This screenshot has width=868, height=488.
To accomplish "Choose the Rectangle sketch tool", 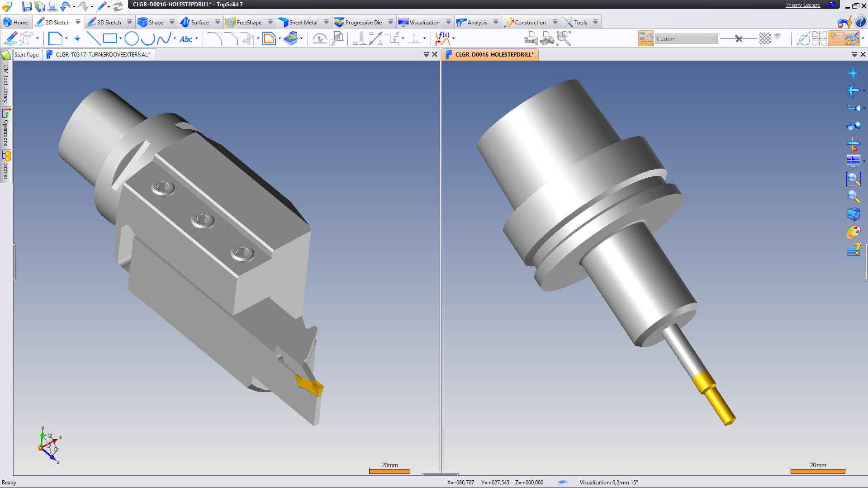I will click(x=109, y=39).
